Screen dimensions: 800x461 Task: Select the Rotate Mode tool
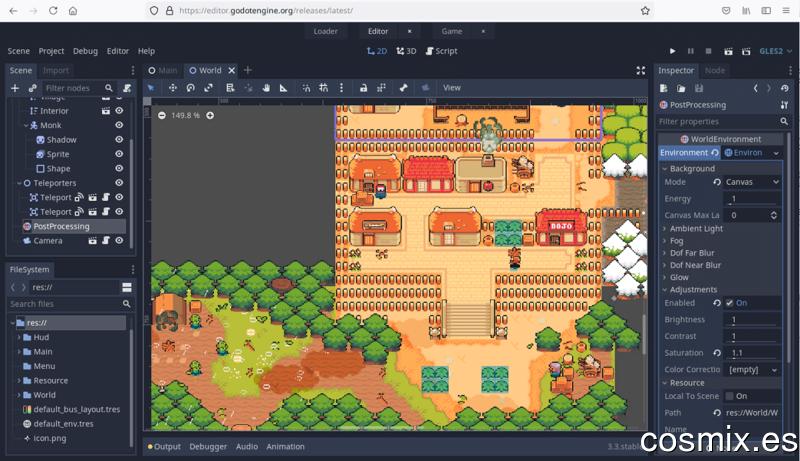(190, 88)
